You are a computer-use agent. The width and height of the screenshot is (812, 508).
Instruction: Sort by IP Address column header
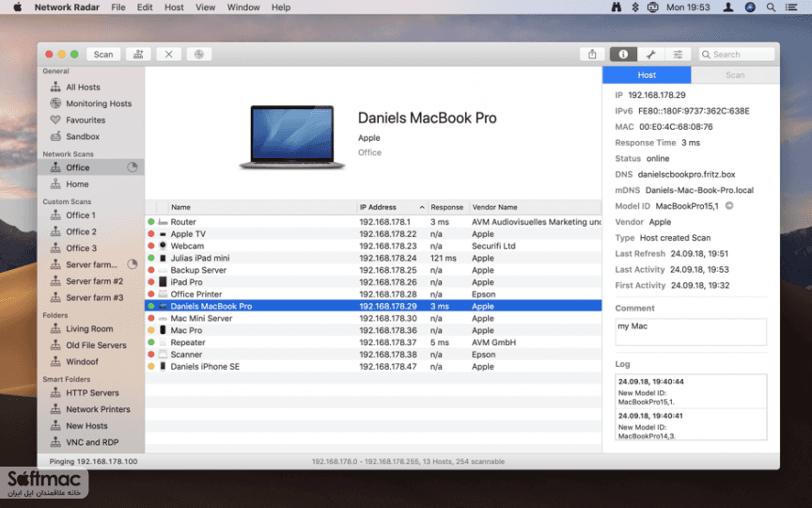pos(392,207)
